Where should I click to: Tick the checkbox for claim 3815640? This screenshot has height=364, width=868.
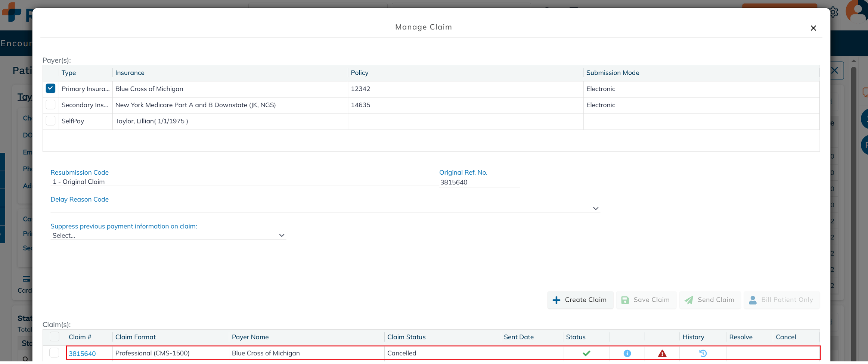click(x=54, y=353)
